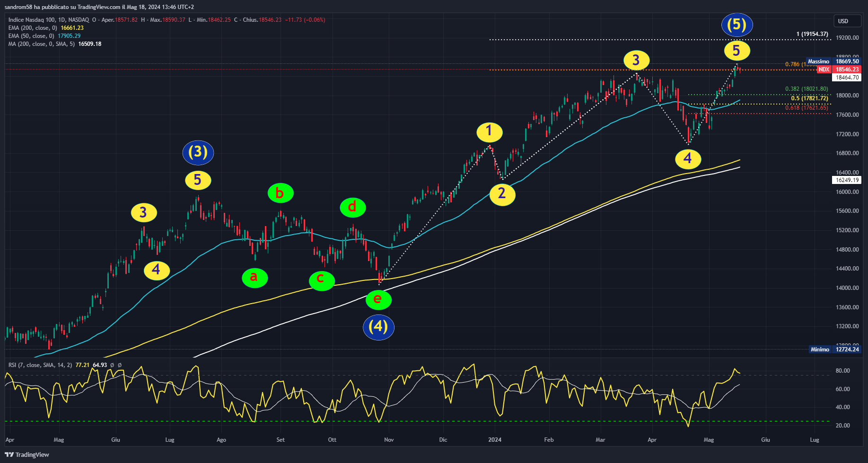This screenshot has height=463, width=868.
Task: Click the NDX 18546.23 price tag
Action: 839,70
